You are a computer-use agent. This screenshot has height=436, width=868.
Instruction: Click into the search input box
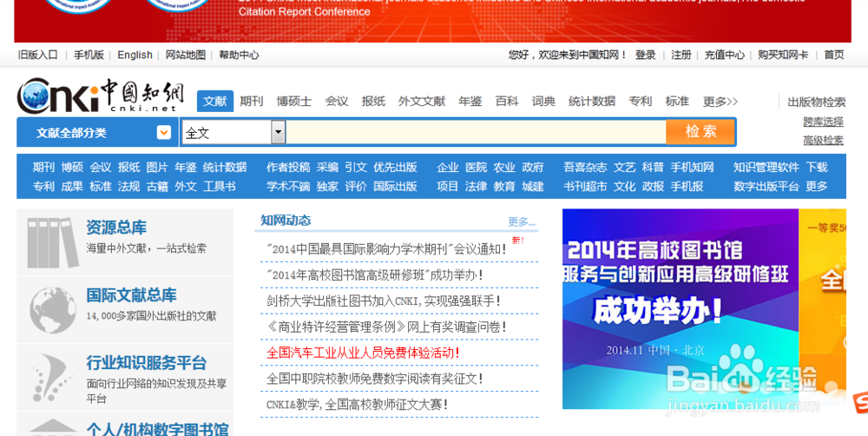coord(476,132)
